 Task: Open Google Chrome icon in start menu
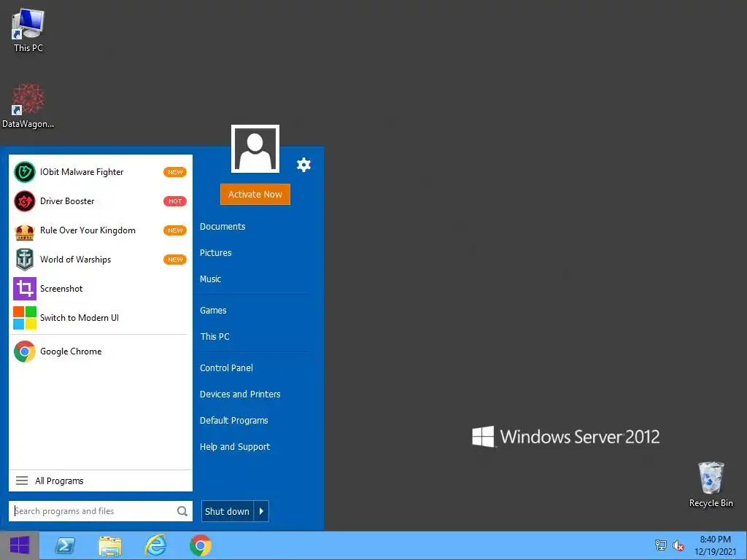click(24, 351)
